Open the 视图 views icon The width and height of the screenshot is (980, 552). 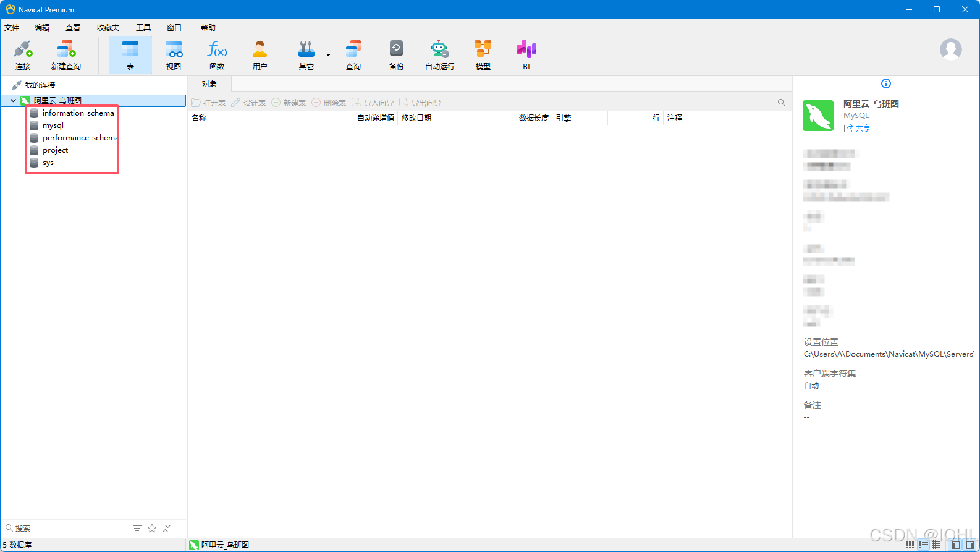pos(174,55)
